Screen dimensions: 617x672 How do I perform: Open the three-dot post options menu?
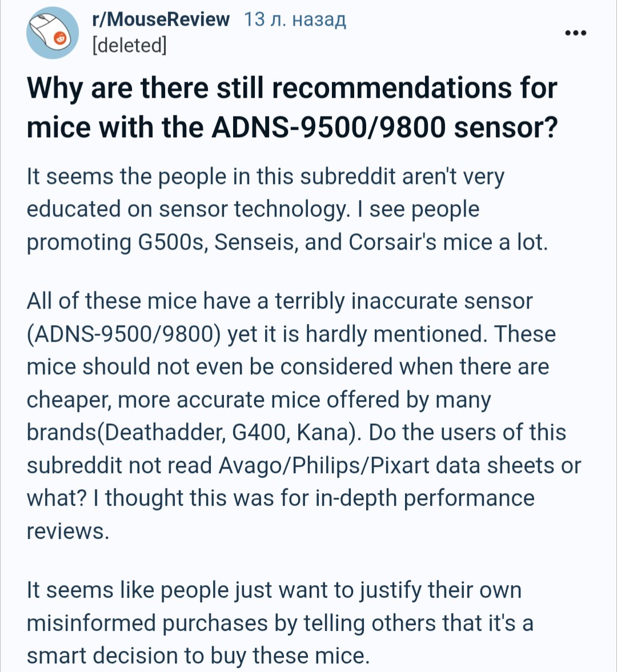pyautogui.click(x=575, y=33)
